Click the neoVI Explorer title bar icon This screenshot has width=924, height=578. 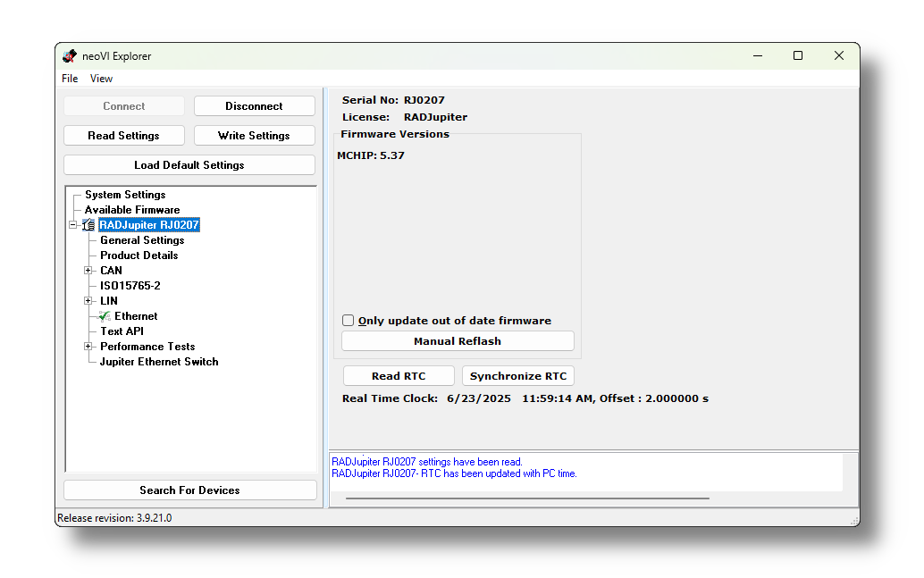click(70, 56)
